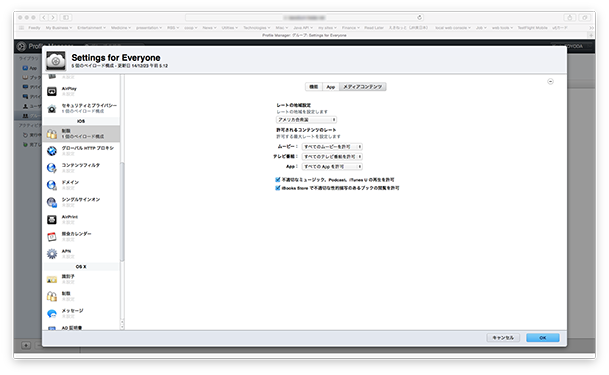Click the Safari share button
The height and width of the screenshot is (375, 609).
pos(569,17)
